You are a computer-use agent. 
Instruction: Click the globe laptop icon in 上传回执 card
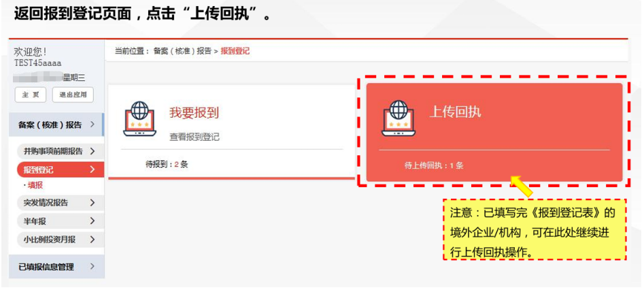[x=398, y=118]
